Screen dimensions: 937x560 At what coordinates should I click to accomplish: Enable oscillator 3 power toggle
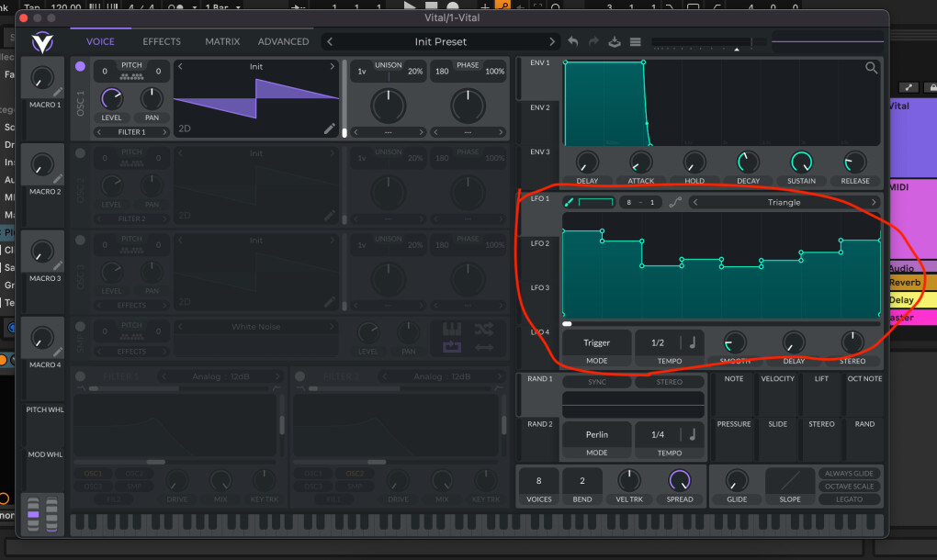pos(80,240)
